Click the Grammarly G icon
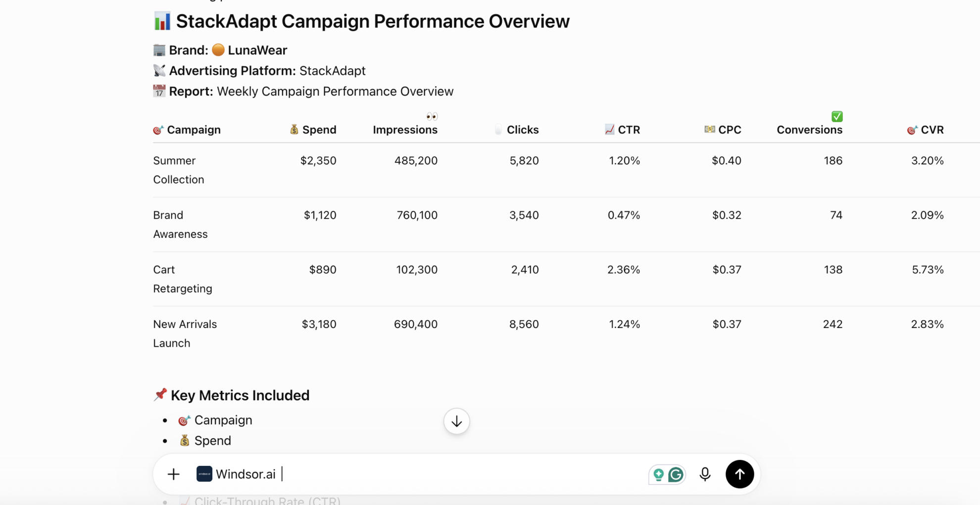The image size is (980, 505). coord(676,475)
